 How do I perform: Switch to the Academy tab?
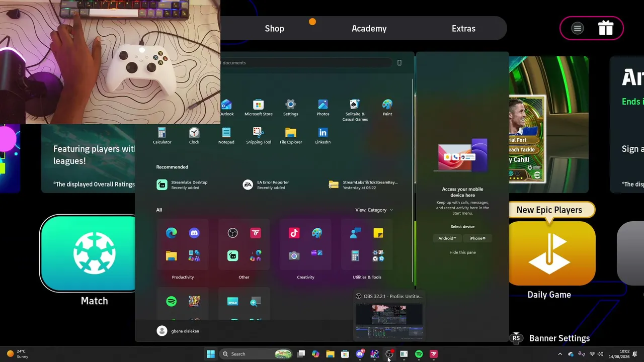(369, 29)
